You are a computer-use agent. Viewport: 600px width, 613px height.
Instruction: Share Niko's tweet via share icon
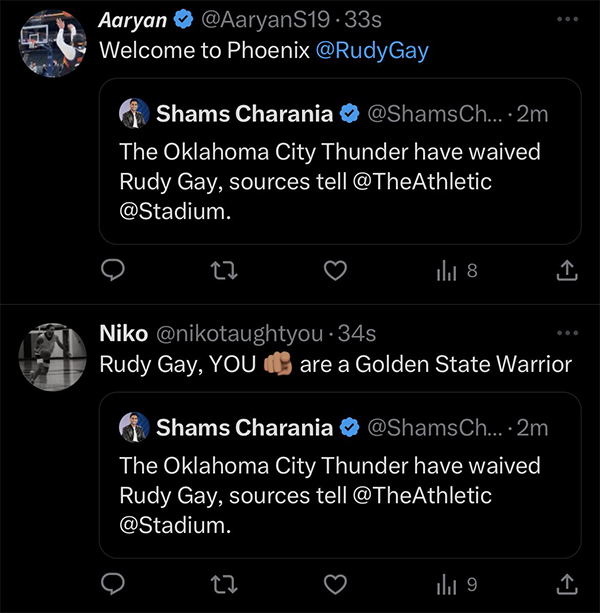565,583
